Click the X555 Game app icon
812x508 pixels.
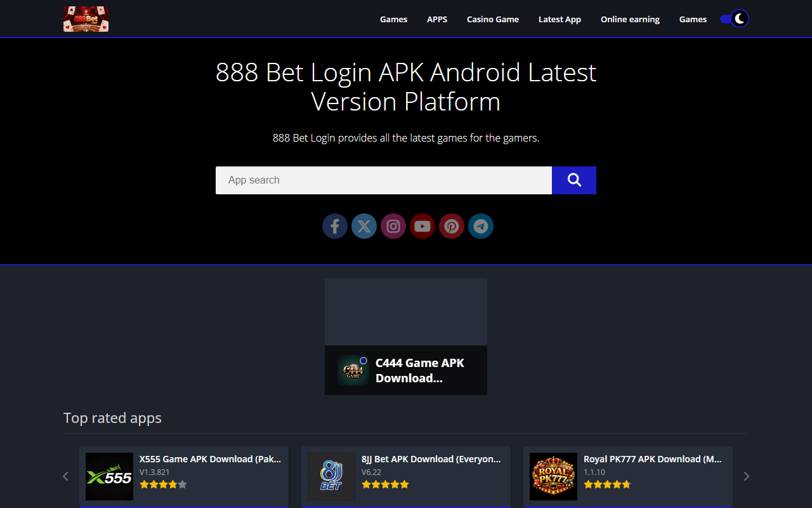(x=109, y=476)
